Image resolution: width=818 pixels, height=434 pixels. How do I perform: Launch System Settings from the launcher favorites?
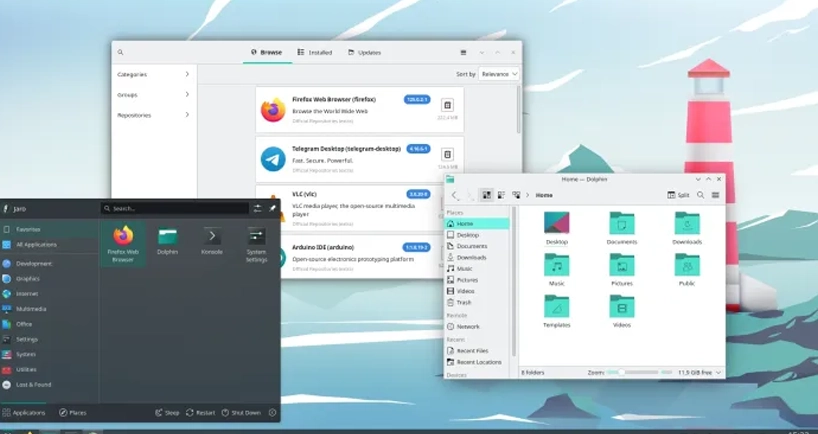coord(256,243)
